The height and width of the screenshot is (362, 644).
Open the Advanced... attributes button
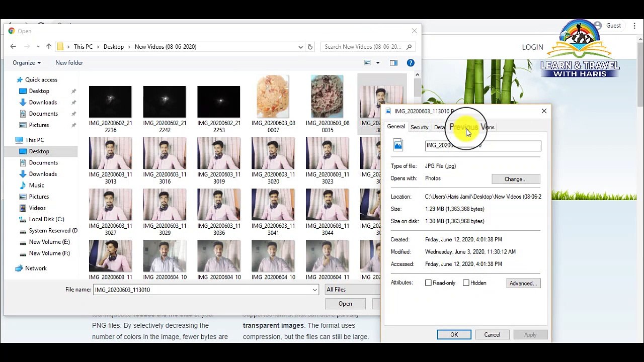point(523,284)
